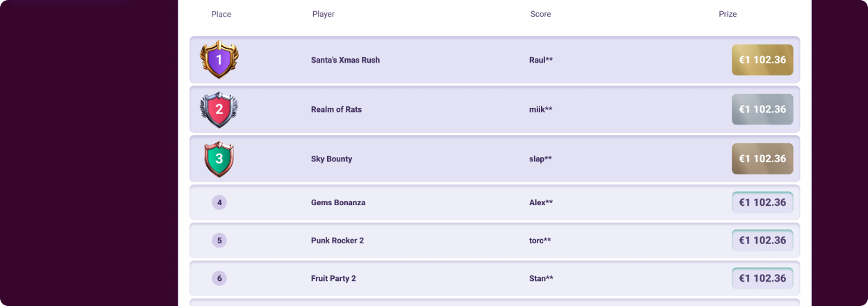Click the Prize column header
868x306 pixels.
pos(728,14)
